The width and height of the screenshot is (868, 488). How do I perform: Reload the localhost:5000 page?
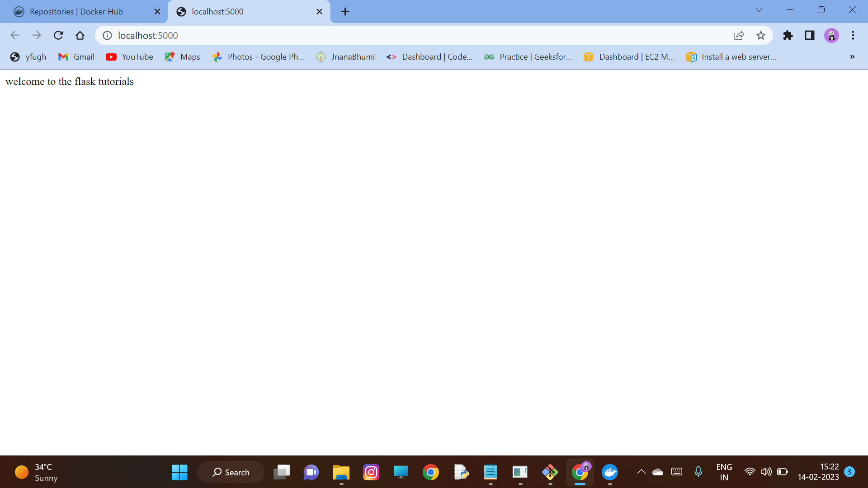pyautogui.click(x=58, y=35)
